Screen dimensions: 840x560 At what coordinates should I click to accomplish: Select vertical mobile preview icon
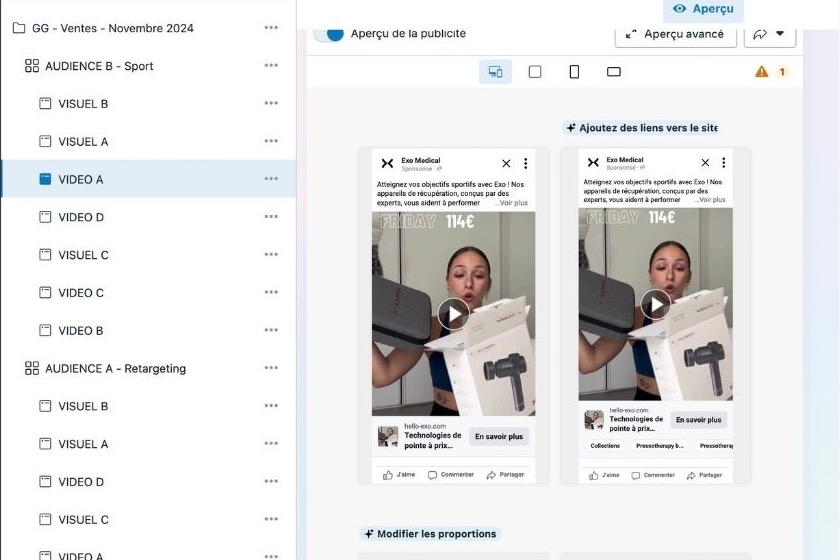click(574, 72)
